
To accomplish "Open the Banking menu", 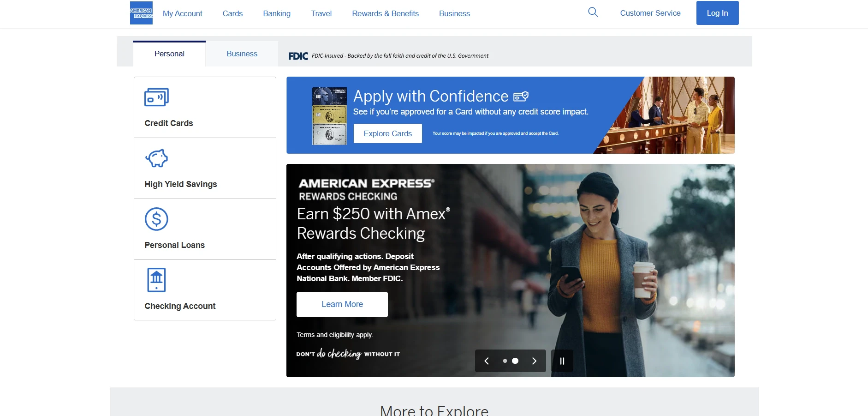I will [277, 14].
